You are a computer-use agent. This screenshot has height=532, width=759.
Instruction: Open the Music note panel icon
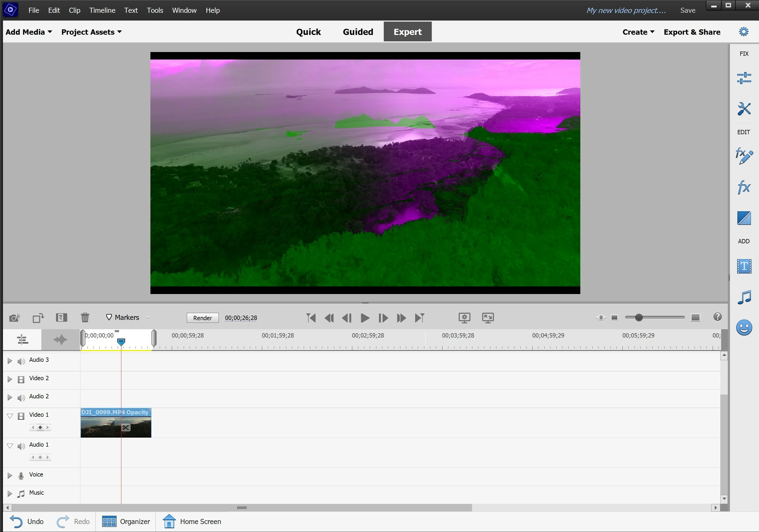click(744, 297)
